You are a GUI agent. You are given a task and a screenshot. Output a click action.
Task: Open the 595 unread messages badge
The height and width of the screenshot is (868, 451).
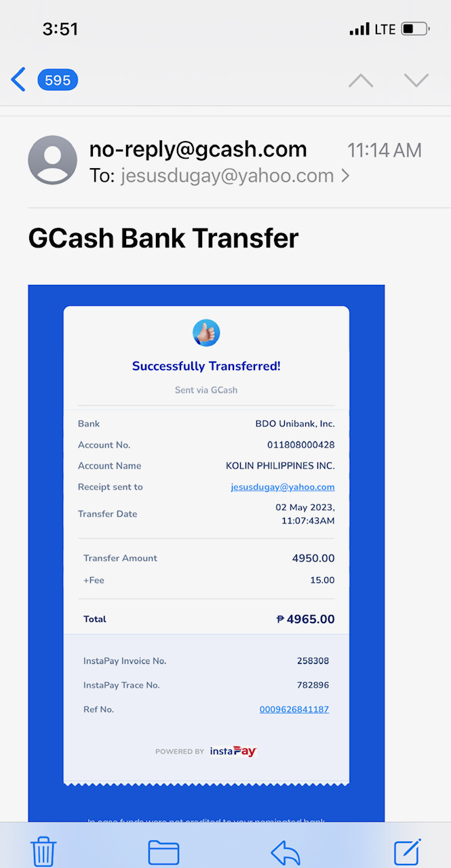(x=58, y=80)
